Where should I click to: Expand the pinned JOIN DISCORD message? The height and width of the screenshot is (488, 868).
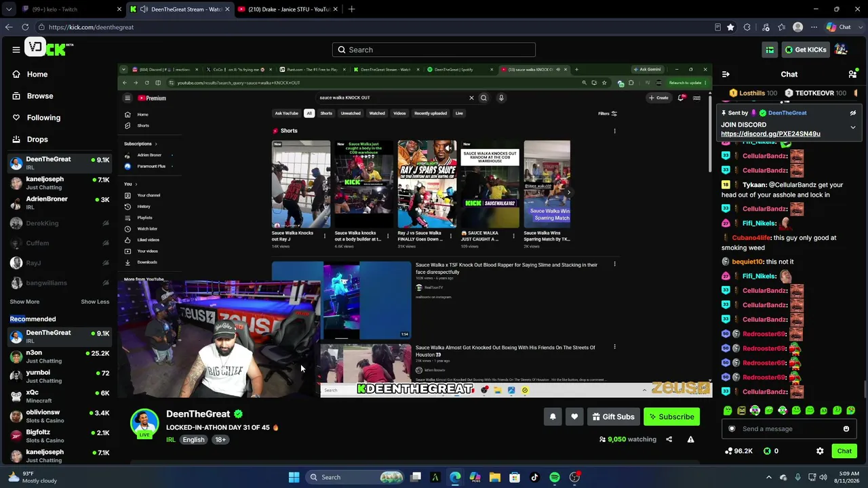coord(853,127)
